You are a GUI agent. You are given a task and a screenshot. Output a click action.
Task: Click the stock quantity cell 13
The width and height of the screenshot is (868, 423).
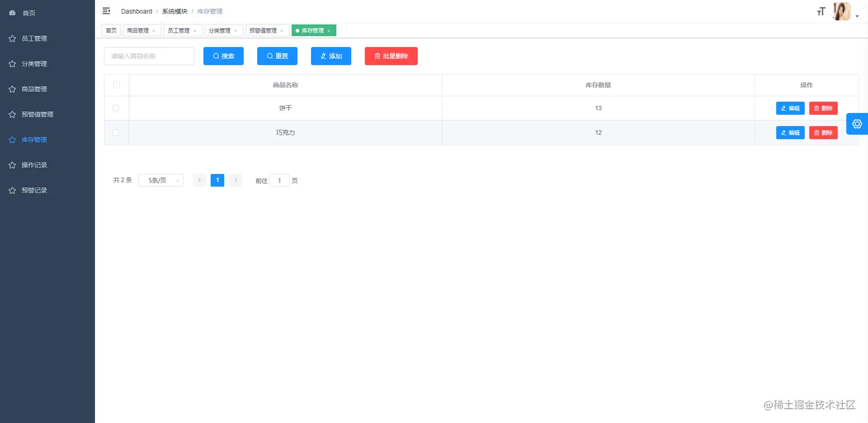coord(598,108)
